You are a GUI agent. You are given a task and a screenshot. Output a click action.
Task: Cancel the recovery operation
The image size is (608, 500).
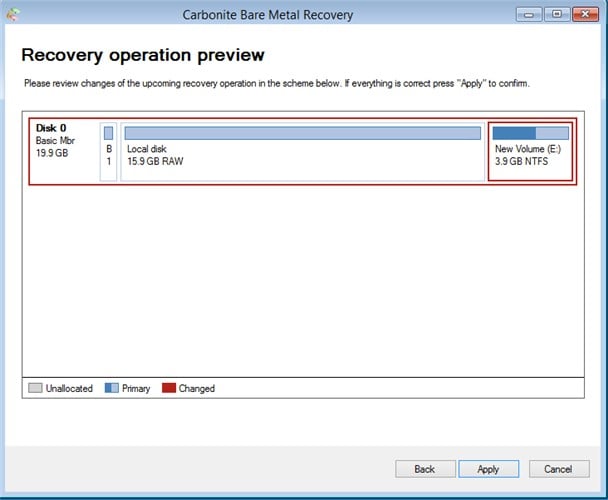pos(559,469)
